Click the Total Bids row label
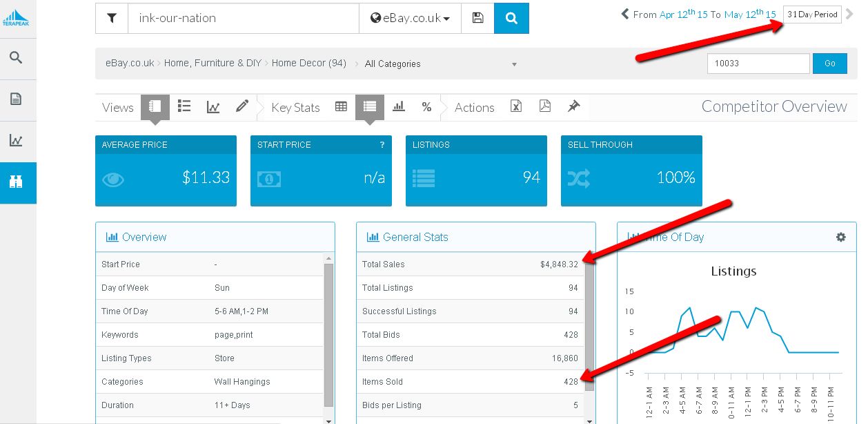The image size is (868, 424). point(381,335)
